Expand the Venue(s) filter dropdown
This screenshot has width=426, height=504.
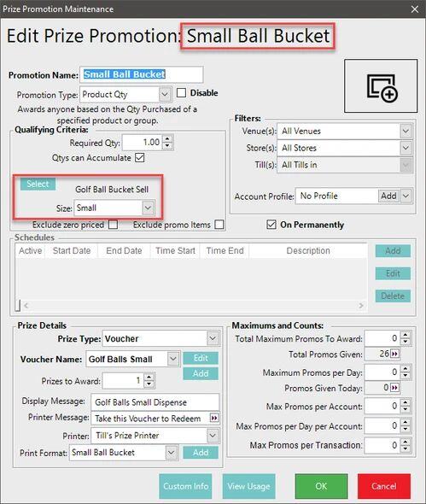(406, 132)
